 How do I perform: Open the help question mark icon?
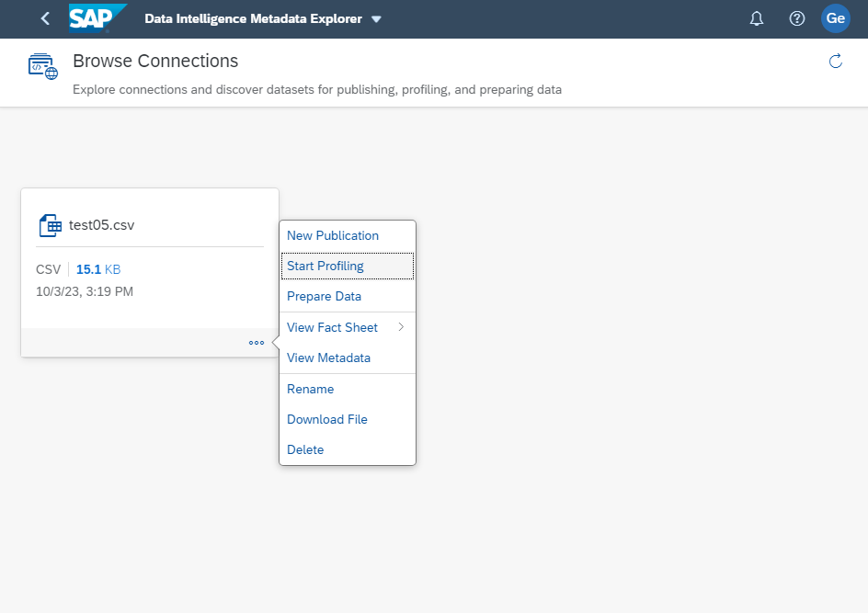coord(797,19)
